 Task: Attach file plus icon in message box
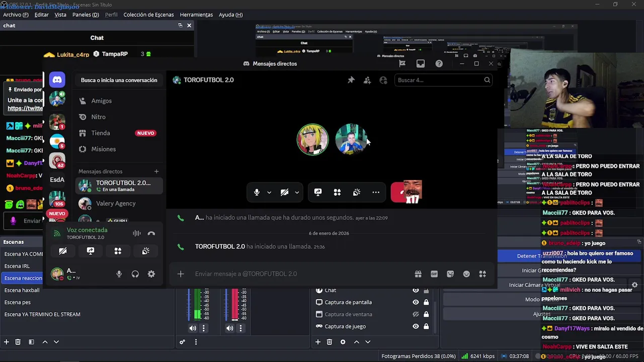[x=181, y=274]
